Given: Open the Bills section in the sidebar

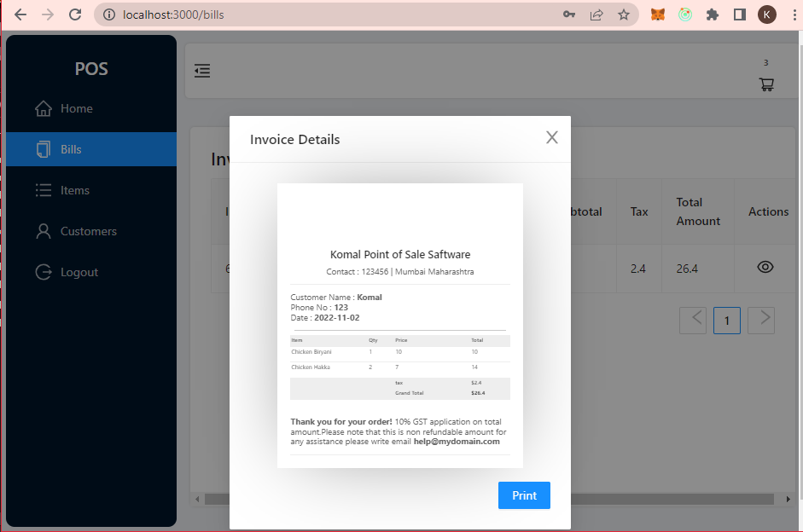Looking at the screenshot, I should (x=73, y=148).
